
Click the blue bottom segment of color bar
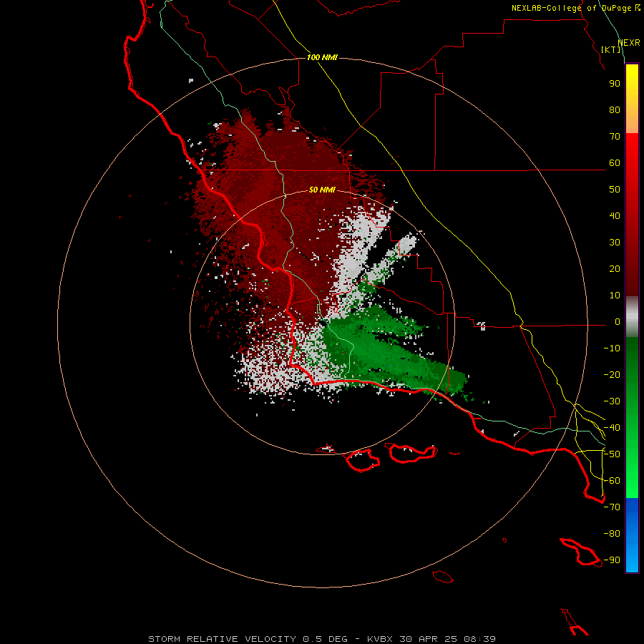[632, 535]
